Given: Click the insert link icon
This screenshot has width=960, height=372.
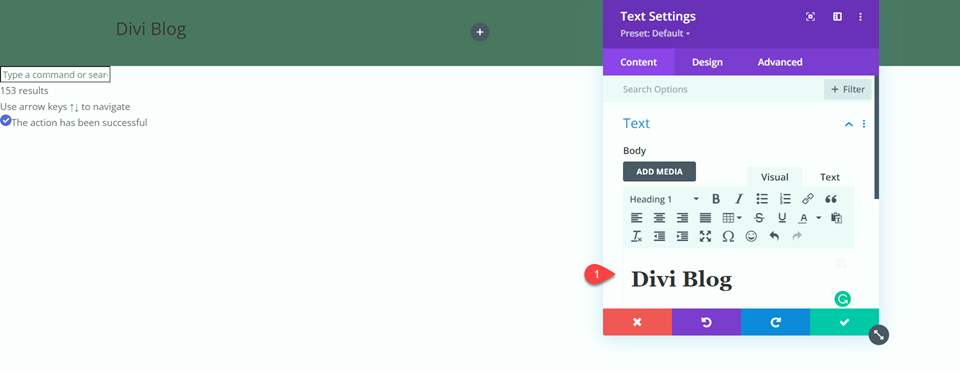Looking at the screenshot, I should [808, 199].
